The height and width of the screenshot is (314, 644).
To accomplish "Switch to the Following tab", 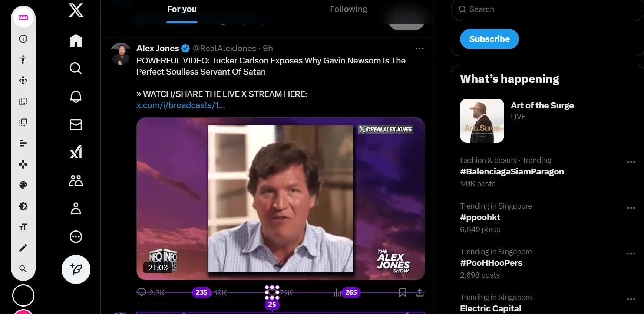I will coord(349,9).
